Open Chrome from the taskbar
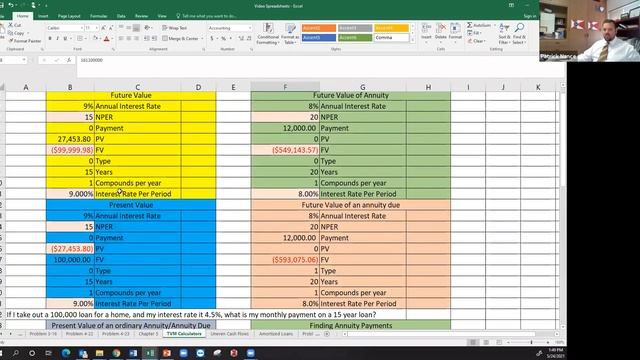Screen dimensions: 640x360 (x=116, y=353)
